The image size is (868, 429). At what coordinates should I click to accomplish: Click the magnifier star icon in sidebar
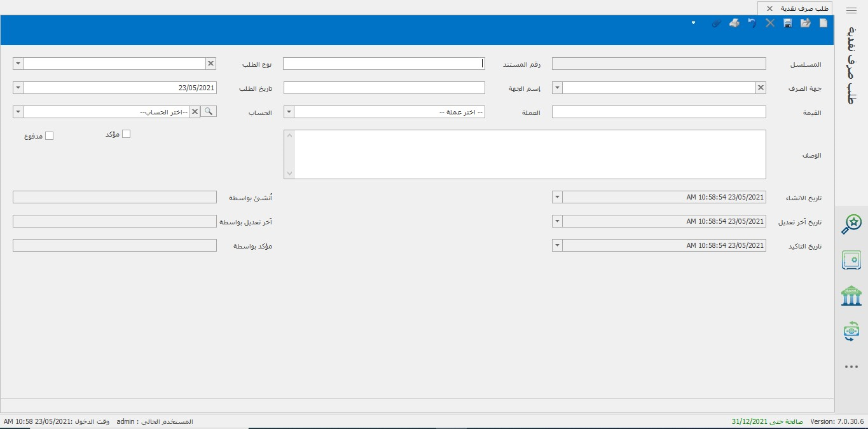(x=851, y=224)
